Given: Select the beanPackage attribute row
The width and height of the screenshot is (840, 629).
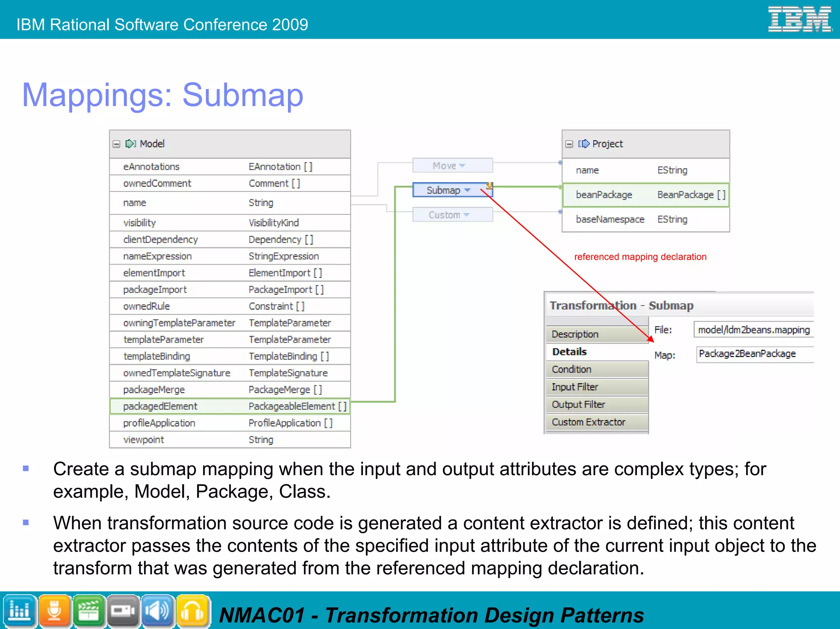Looking at the screenshot, I should (646, 195).
